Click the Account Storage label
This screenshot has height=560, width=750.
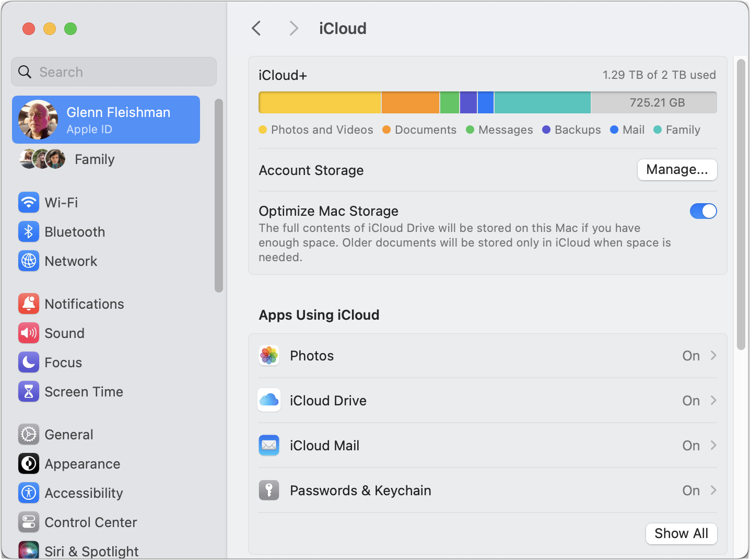(311, 170)
